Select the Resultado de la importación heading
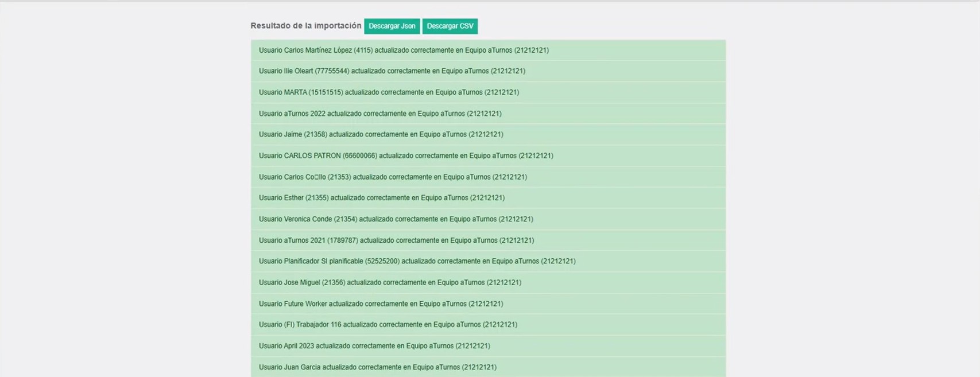Viewport: 980px width, 377px height. pos(305,26)
